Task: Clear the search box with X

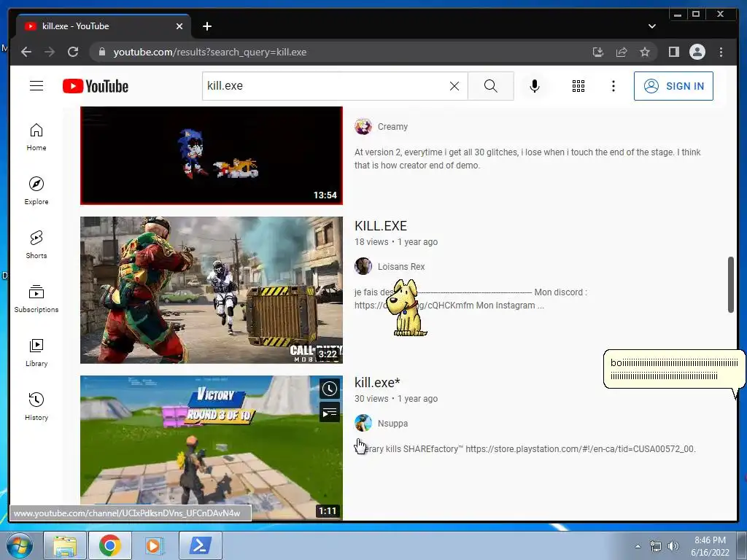Action: pos(454,86)
